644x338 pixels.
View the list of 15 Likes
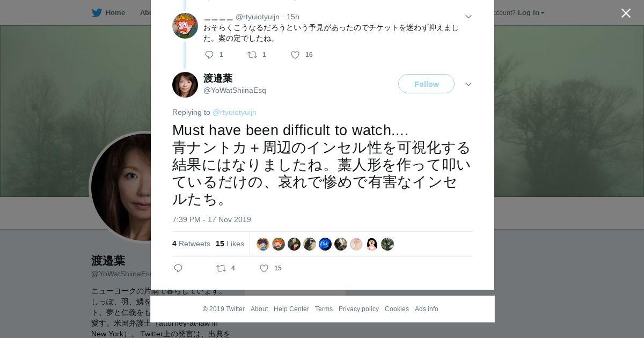(230, 244)
